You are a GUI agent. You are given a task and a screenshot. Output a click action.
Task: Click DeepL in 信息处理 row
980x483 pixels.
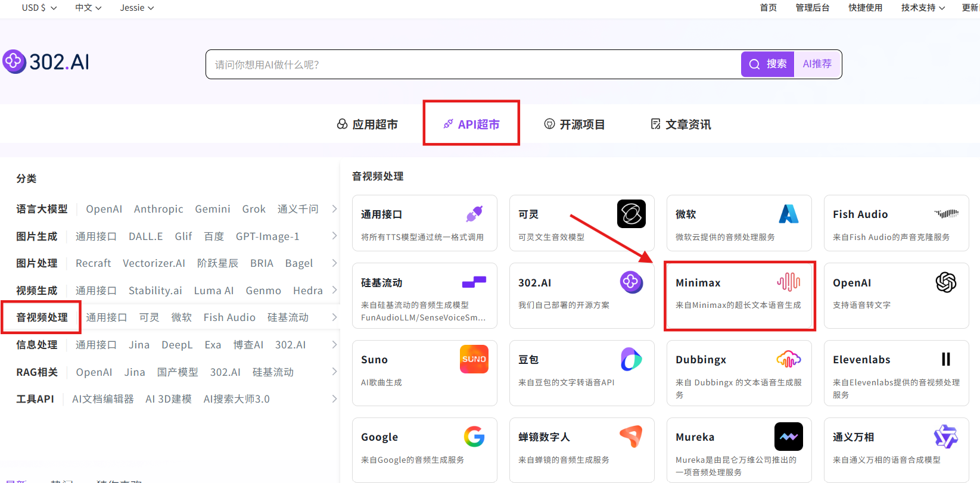(177, 345)
